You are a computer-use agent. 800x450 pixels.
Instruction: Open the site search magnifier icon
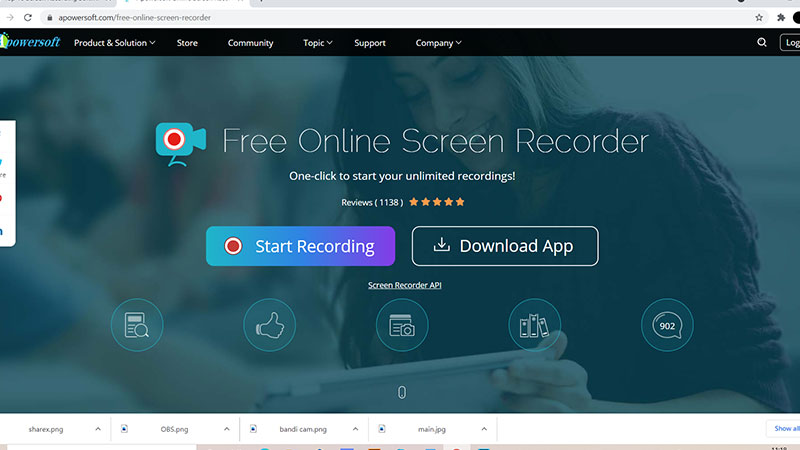tap(762, 42)
